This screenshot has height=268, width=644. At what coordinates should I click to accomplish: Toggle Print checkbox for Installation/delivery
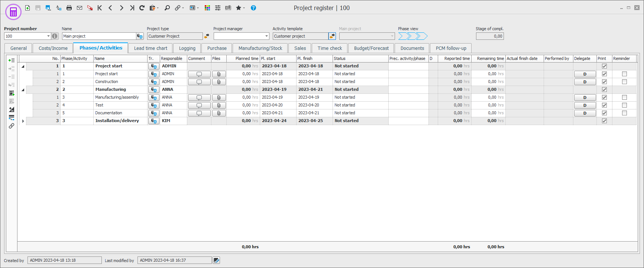coord(604,121)
